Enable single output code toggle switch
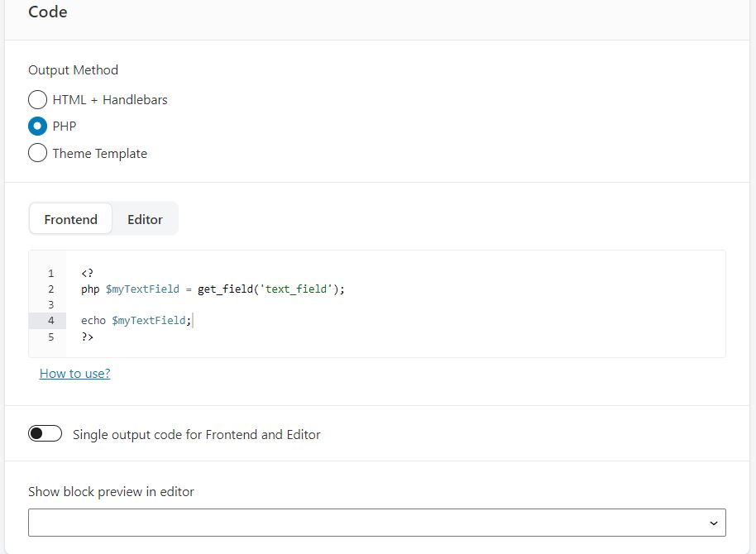Screen dimensions: 756x554 coord(45,434)
